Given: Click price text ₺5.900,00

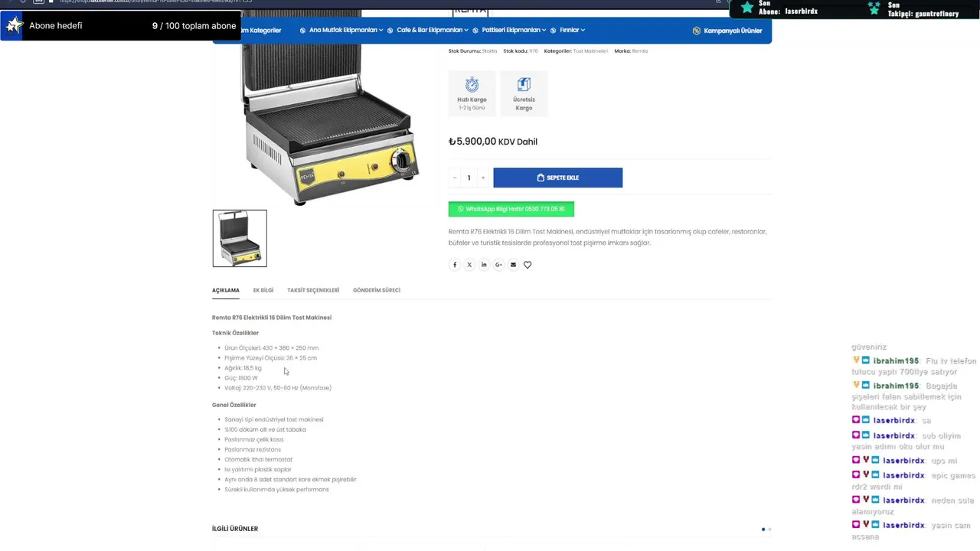Looking at the screenshot, I should (472, 142).
